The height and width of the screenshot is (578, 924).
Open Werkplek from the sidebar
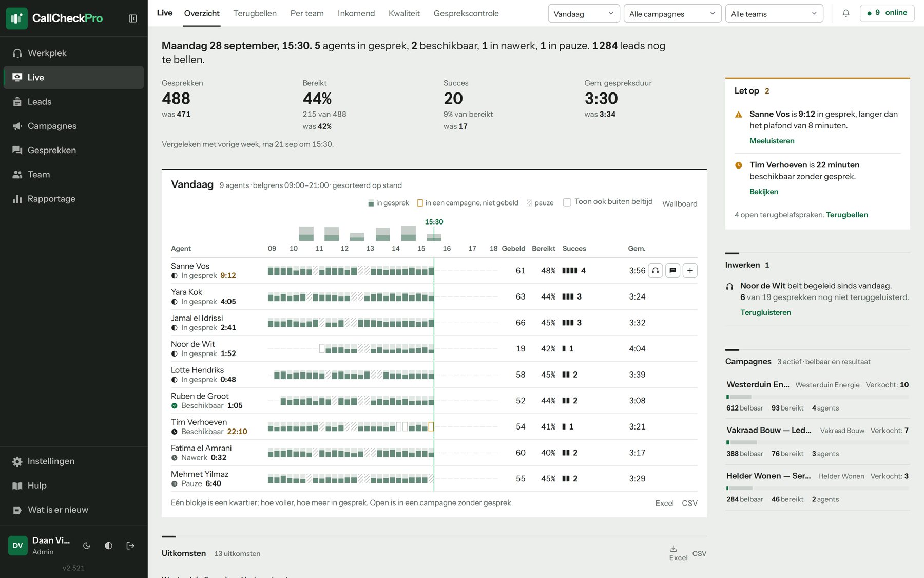click(73, 53)
